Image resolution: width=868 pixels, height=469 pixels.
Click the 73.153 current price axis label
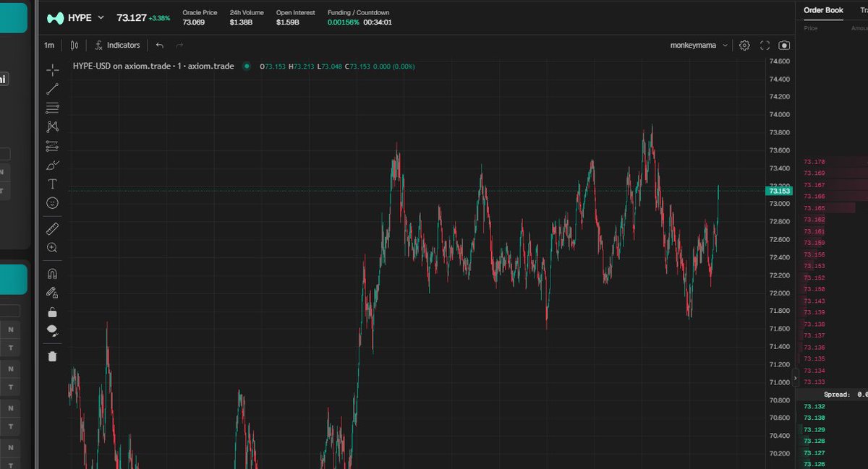tap(779, 191)
